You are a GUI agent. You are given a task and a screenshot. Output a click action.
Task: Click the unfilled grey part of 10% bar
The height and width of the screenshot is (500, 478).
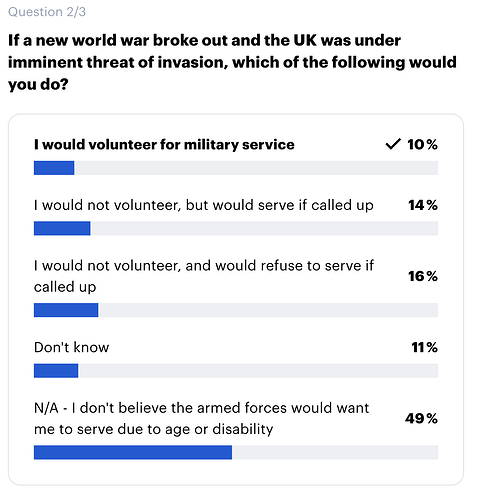(x=256, y=168)
